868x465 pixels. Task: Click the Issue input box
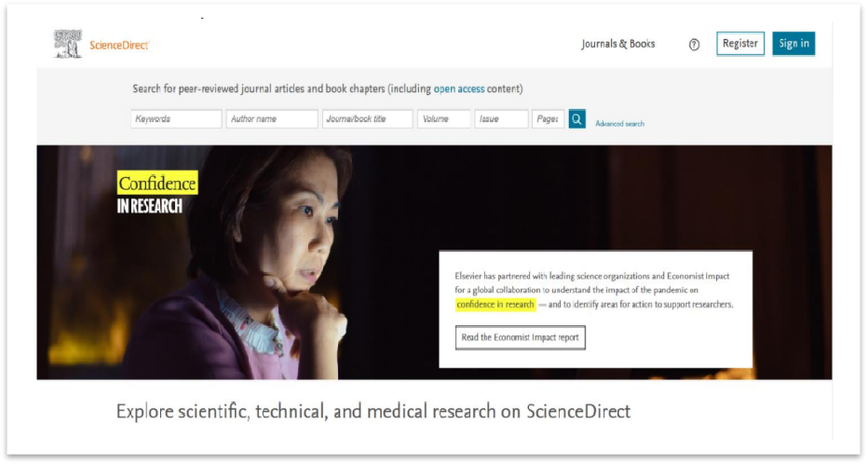tap(500, 119)
